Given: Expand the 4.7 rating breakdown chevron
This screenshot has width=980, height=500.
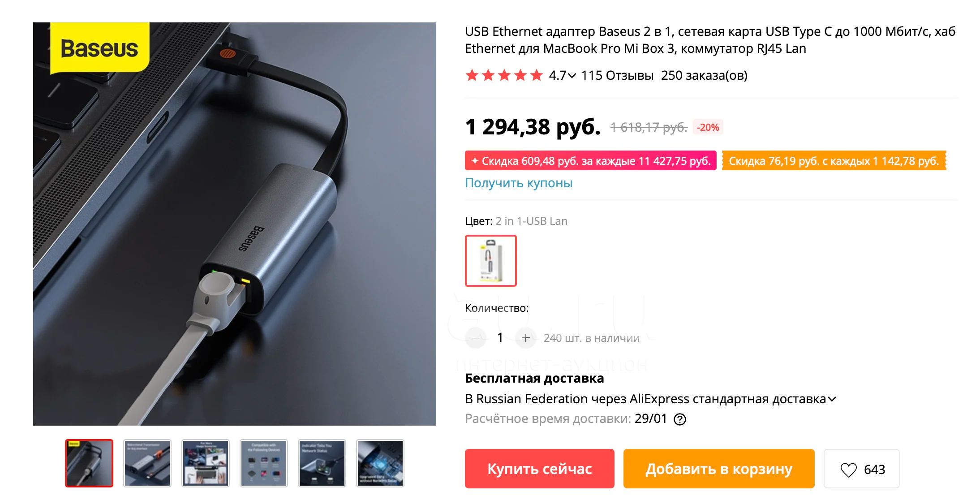Looking at the screenshot, I should click(x=572, y=76).
